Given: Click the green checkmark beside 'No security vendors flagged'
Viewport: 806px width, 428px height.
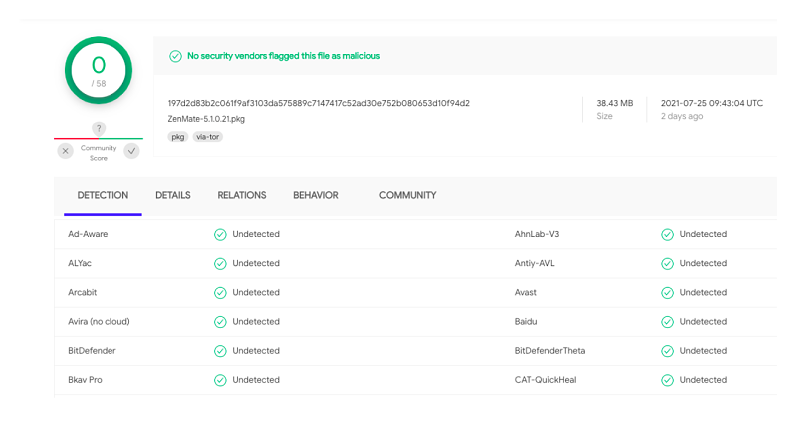Looking at the screenshot, I should click(x=175, y=56).
